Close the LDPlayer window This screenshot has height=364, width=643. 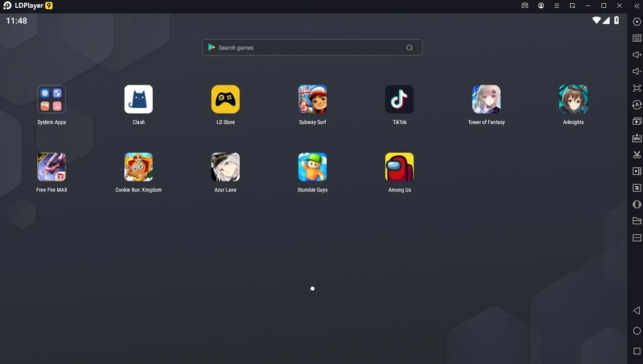pos(619,6)
